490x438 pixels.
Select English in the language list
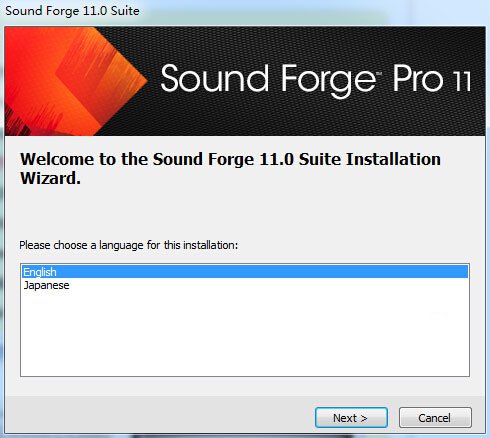coord(245,272)
